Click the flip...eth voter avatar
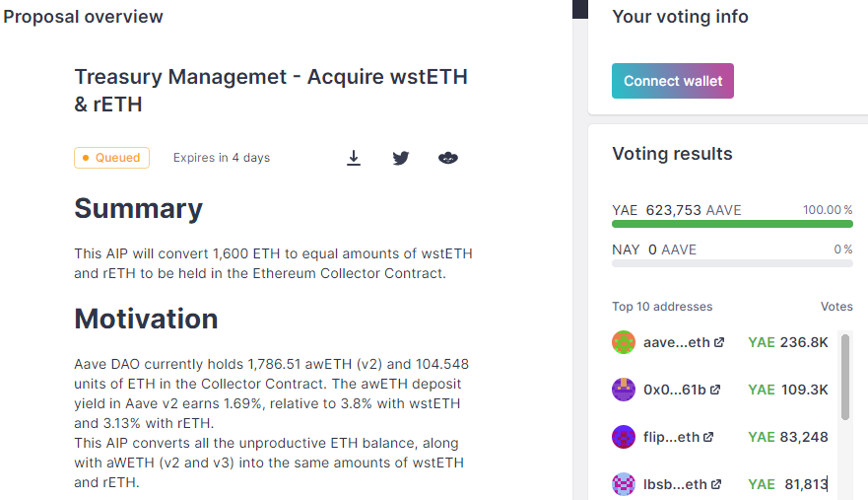Screen dimensions: 868x500 [x=624, y=437]
